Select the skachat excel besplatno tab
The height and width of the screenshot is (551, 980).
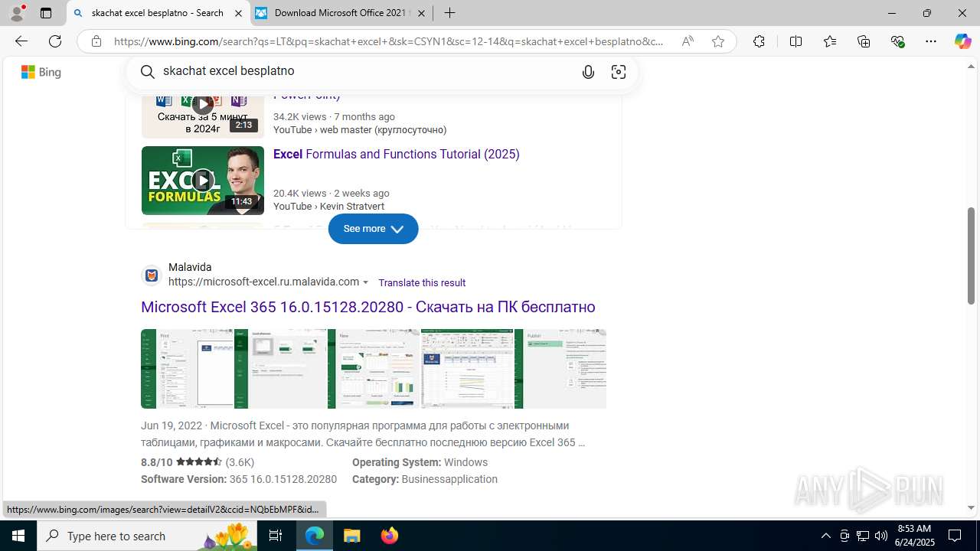[158, 13]
